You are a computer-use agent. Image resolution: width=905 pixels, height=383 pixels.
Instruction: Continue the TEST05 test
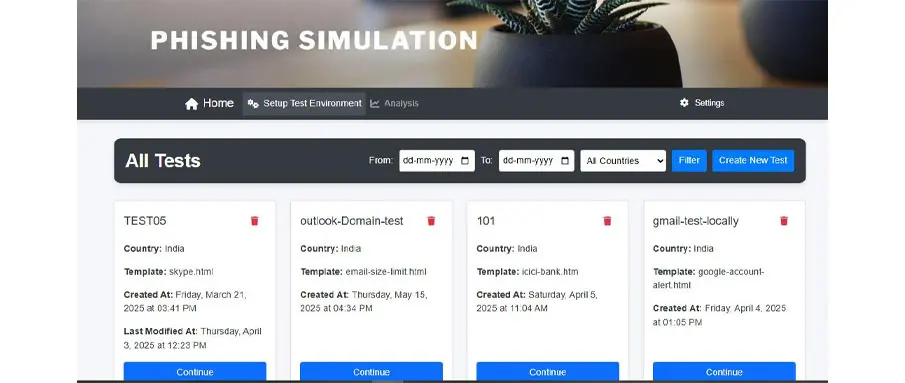click(x=195, y=371)
